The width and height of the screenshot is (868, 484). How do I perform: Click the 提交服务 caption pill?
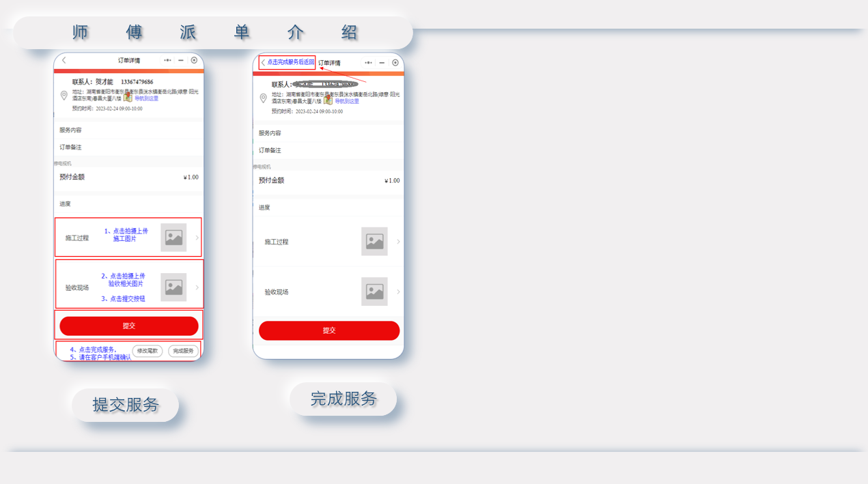pyautogui.click(x=126, y=405)
